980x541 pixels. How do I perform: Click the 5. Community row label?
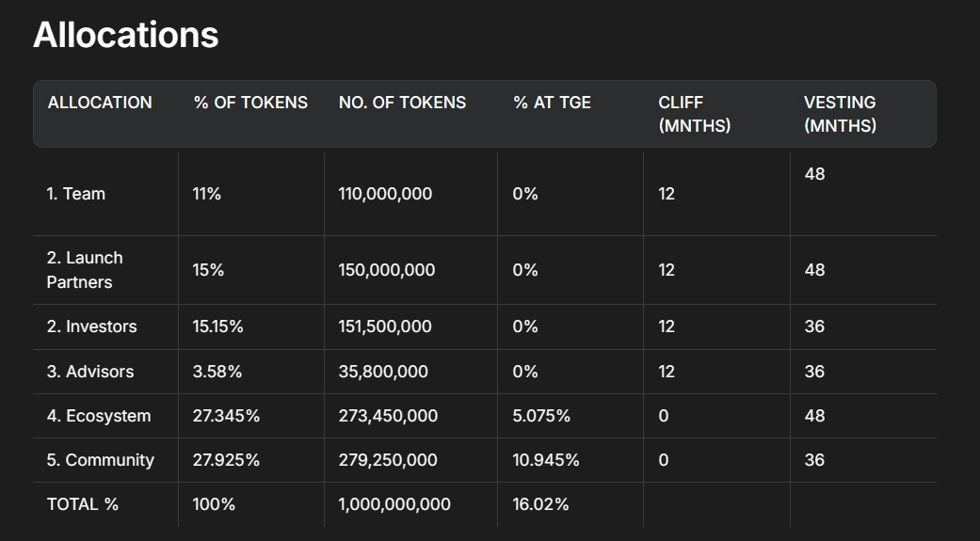coord(100,460)
